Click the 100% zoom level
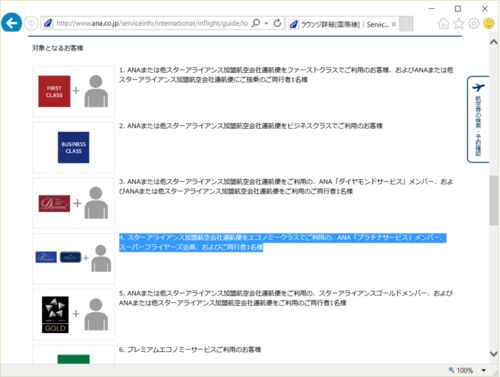Image resolution: width=500 pixels, height=377 pixels. click(465, 370)
